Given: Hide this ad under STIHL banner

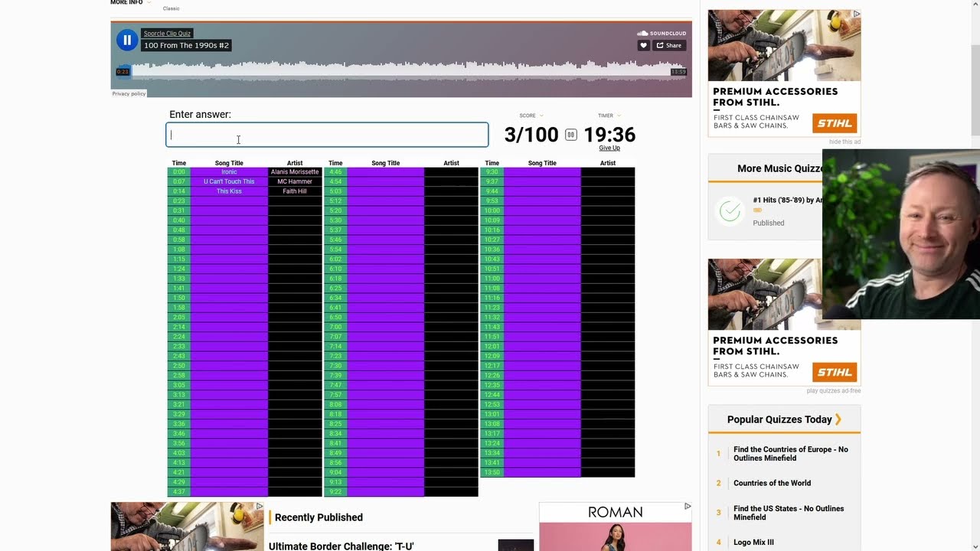Looking at the screenshot, I should click(x=844, y=142).
